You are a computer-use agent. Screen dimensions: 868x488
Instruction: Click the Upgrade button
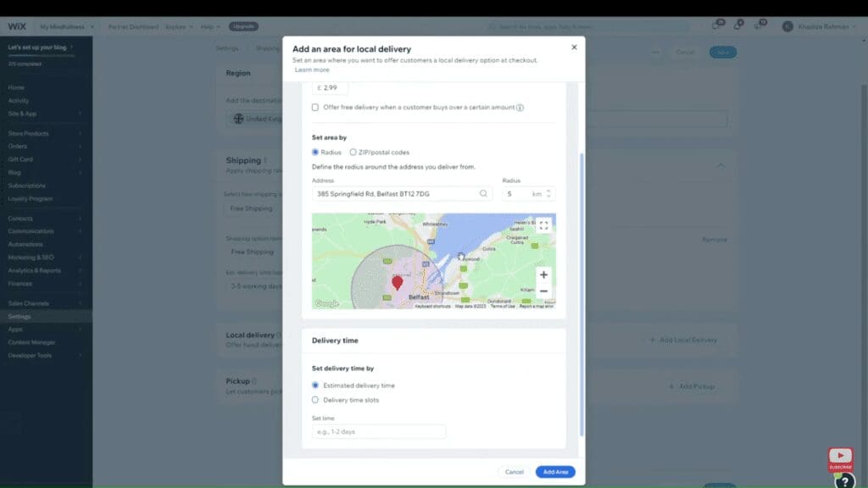tap(243, 26)
